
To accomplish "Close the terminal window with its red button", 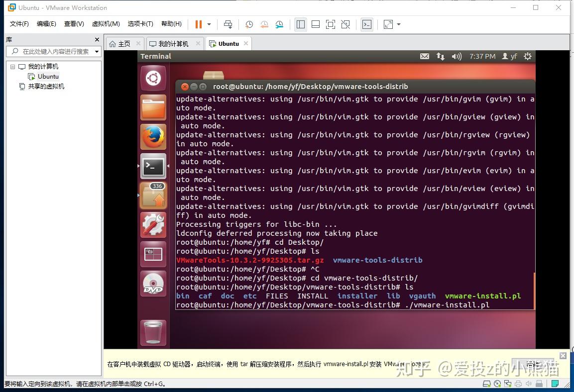I will [x=185, y=87].
